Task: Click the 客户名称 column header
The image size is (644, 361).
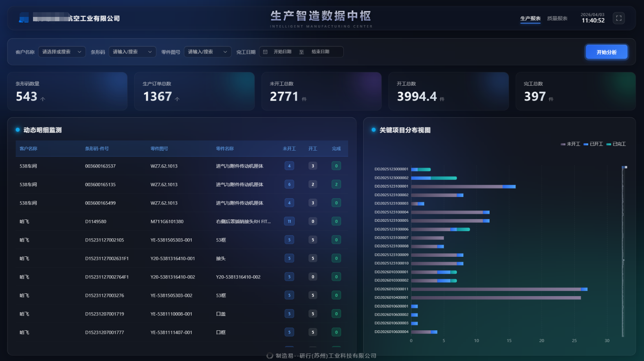Action: pyautogui.click(x=28, y=149)
